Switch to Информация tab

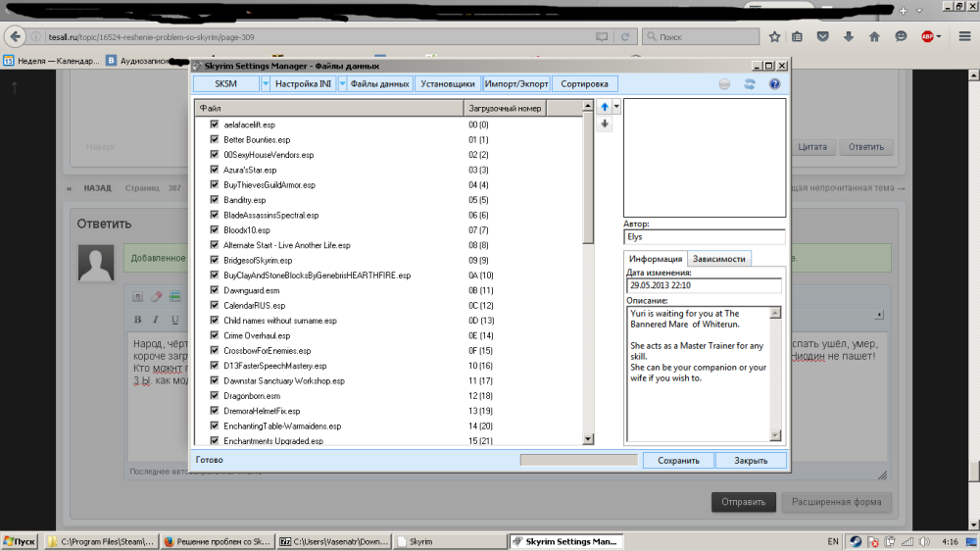[656, 259]
